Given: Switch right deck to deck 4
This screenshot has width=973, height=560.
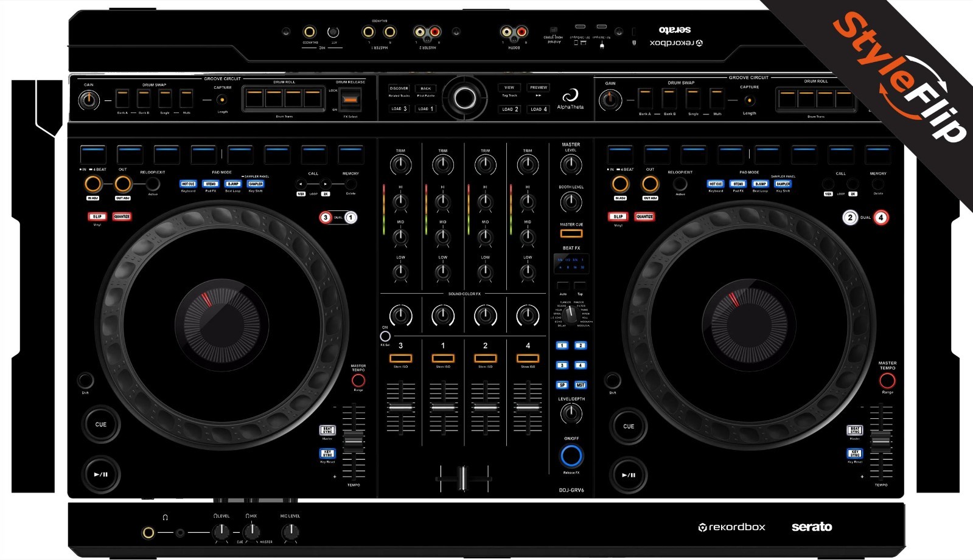Looking at the screenshot, I should click(881, 217).
